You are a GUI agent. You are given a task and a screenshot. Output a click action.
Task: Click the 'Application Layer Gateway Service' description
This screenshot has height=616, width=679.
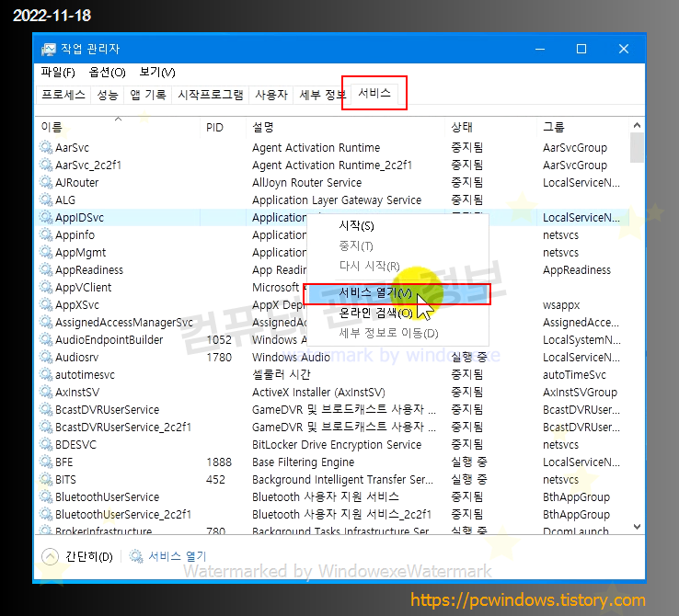click(337, 200)
